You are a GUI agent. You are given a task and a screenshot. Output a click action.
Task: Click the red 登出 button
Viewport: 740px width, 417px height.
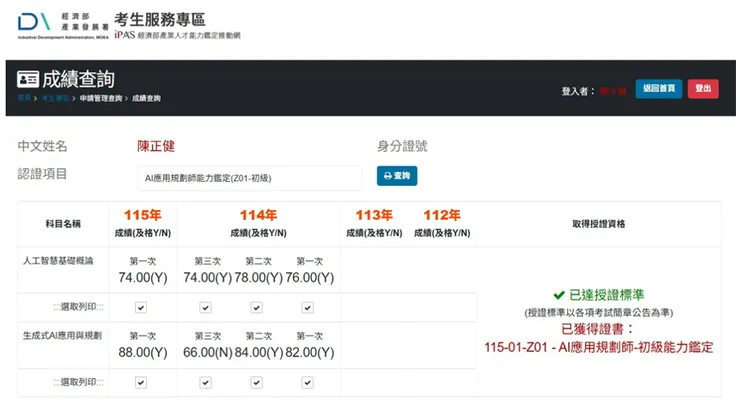(x=703, y=89)
